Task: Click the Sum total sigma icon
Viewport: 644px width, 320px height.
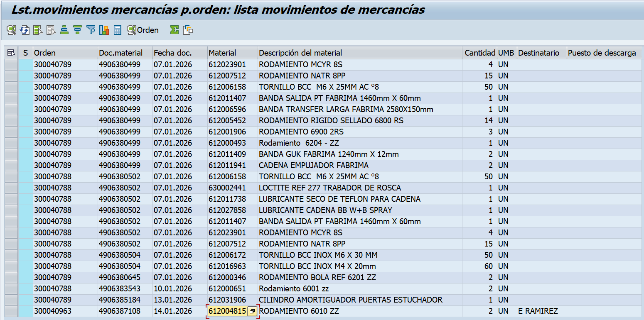Action: (175, 30)
